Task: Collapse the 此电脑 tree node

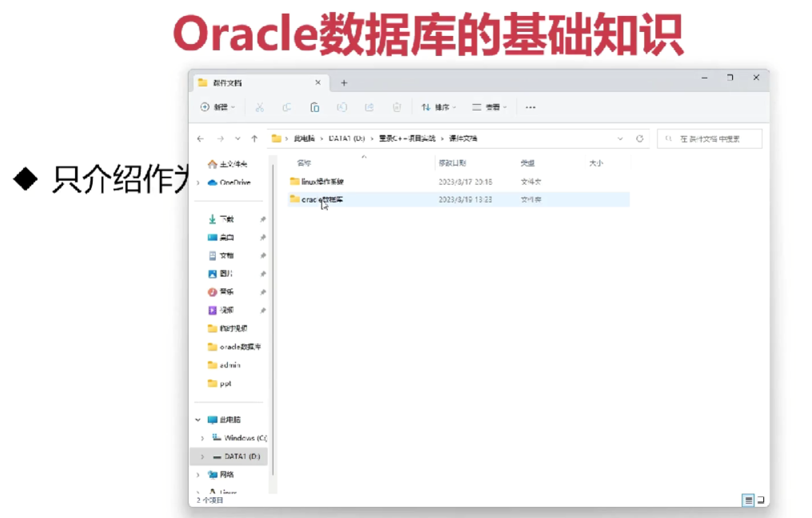Action: click(x=198, y=420)
